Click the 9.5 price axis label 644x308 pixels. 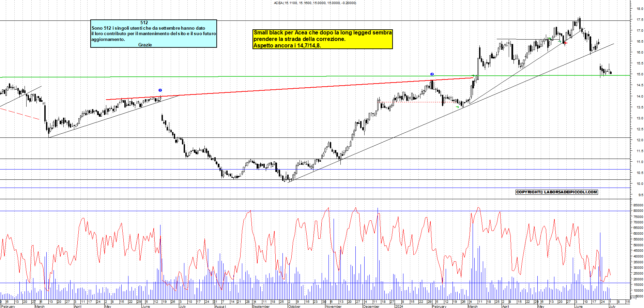tap(640, 195)
